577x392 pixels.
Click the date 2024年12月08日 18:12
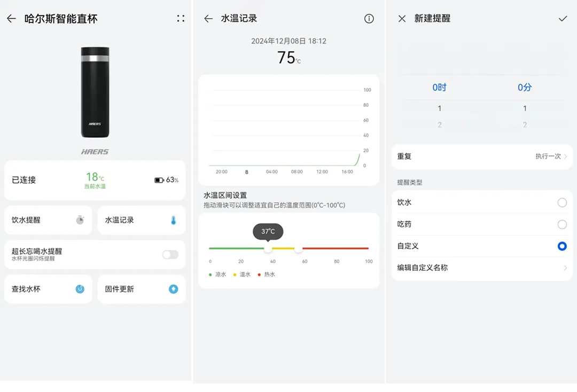point(289,41)
